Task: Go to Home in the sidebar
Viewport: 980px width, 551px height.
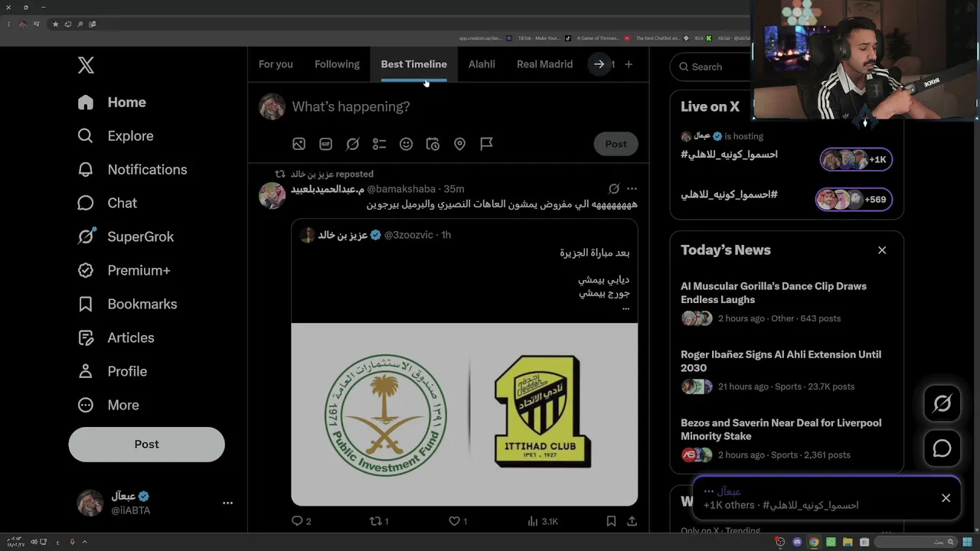Action: coord(112,103)
